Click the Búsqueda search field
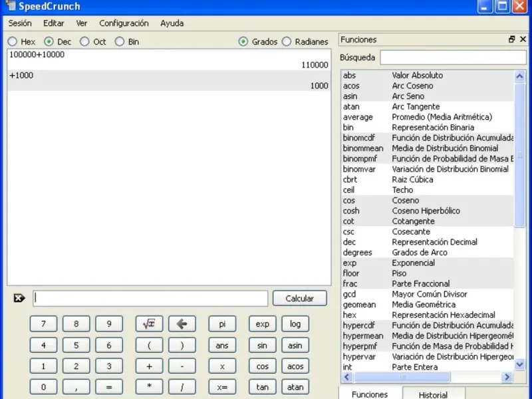Screen dimensions: 532x399 pos(452,57)
